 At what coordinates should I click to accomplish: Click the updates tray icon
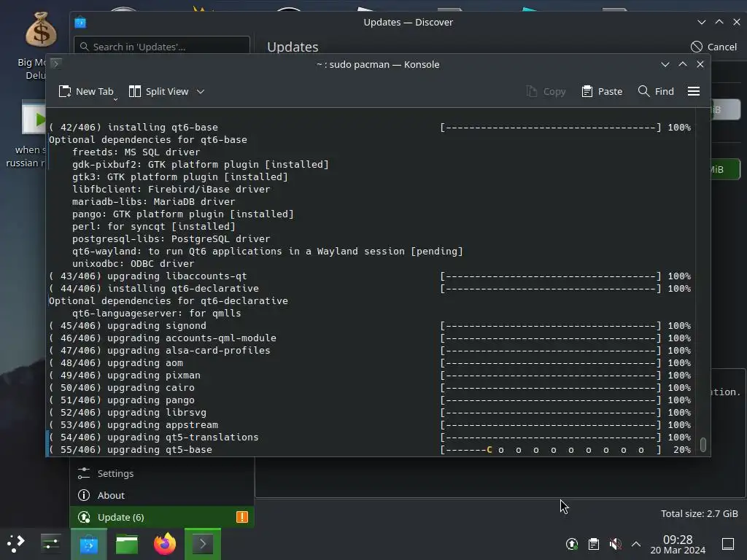(x=572, y=544)
